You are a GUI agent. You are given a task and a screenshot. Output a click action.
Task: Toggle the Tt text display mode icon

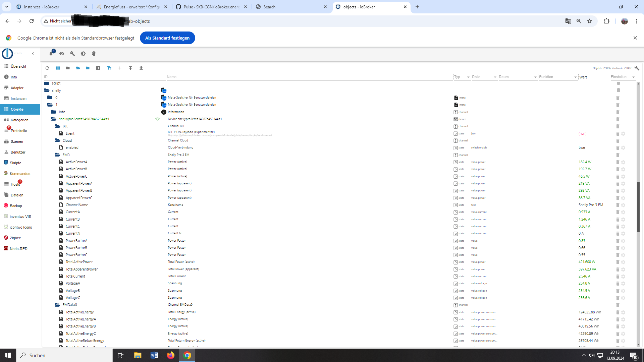[x=109, y=68]
